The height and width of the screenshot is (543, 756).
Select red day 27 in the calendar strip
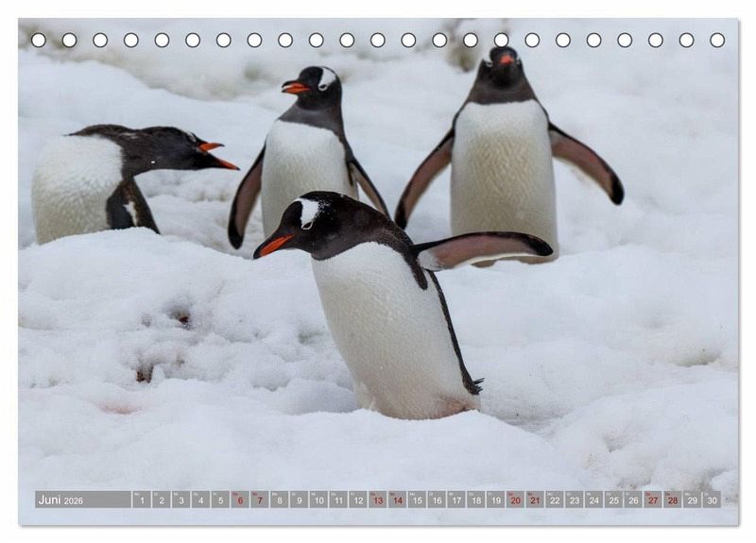click(x=653, y=500)
